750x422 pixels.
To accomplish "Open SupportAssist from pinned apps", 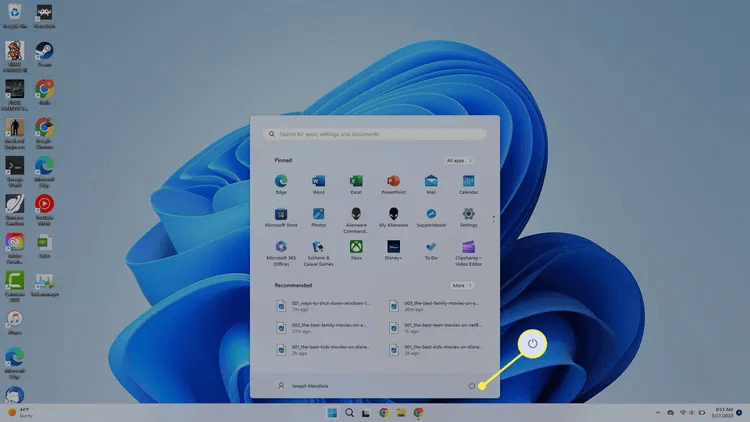I will point(431,217).
